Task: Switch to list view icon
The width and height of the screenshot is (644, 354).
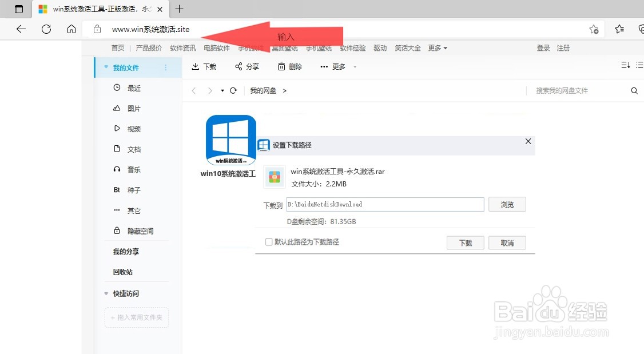Action: 639,65
